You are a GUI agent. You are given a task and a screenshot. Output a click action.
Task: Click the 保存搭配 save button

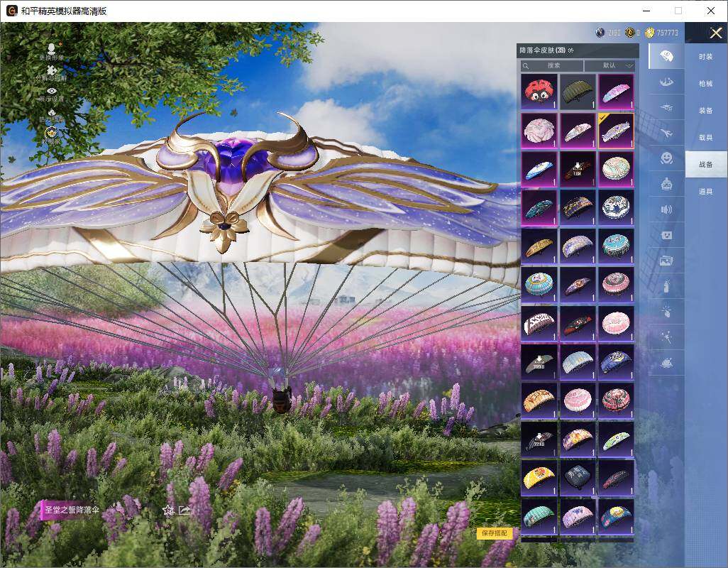[x=494, y=533]
